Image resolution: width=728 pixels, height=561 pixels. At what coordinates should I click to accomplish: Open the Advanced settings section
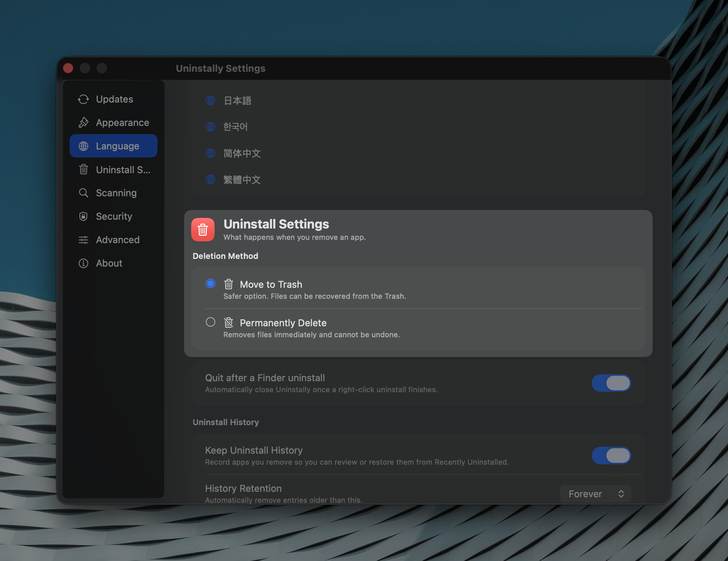pyautogui.click(x=114, y=240)
